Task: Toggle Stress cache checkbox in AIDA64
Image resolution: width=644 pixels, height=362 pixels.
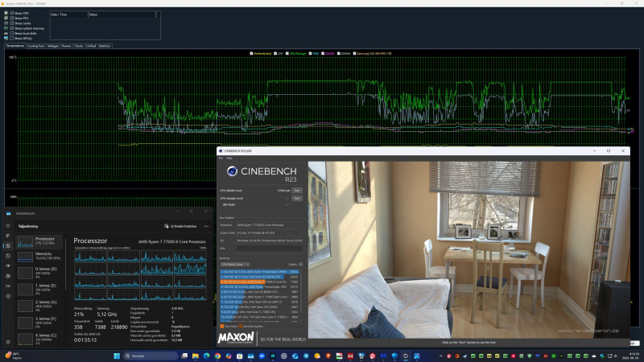Action: coord(12,23)
